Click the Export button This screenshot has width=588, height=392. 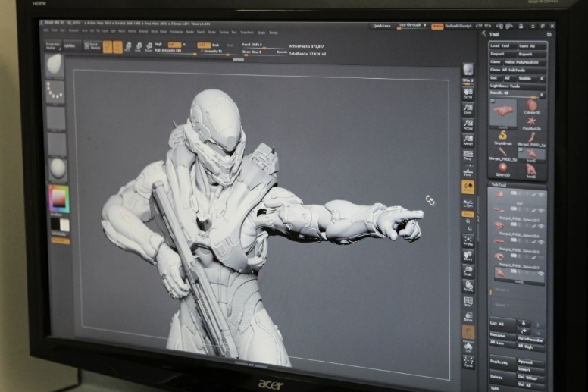(x=533, y=55)
